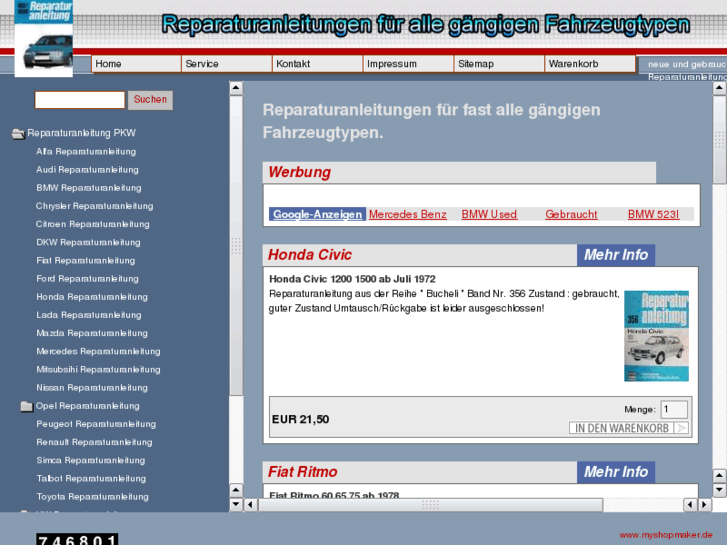Click the page-up arrow above the bottom-right scroll arrow
The height and width of the screenshot is (545, 727).
pos(719,475)
